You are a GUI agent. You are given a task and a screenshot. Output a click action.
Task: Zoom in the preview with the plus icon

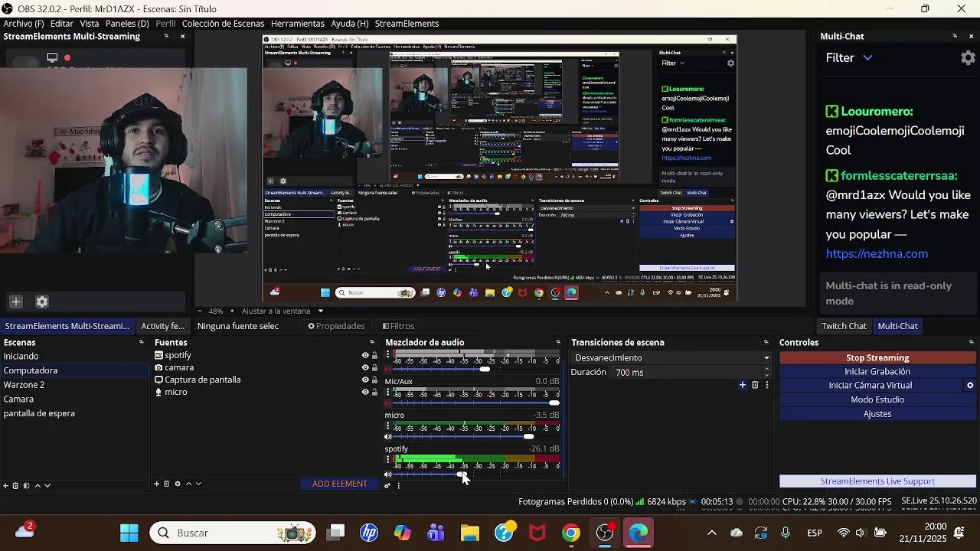(x=232, y=311)
